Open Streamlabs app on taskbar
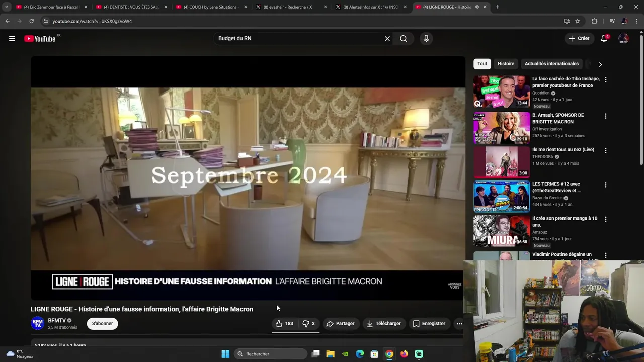 [419, 354]
